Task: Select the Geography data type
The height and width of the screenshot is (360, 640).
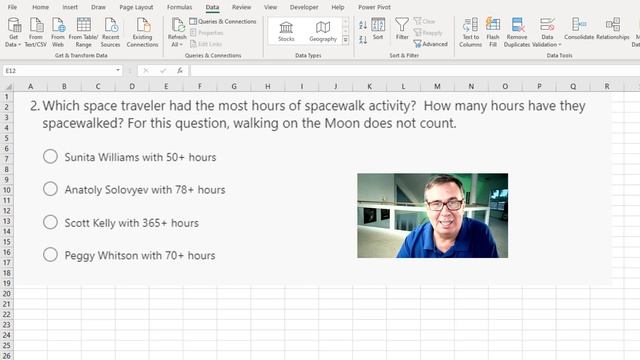Action: coord(323,31)
